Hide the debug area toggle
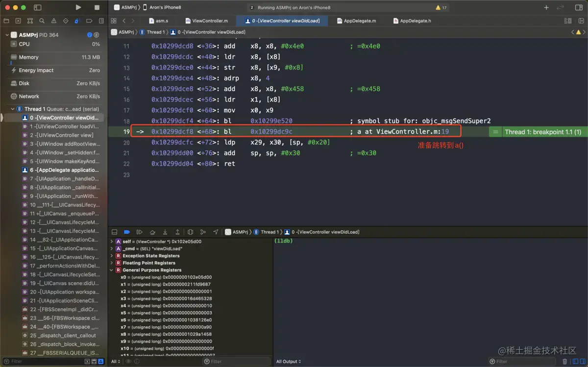Screen dimensions: 588x367 click(114, 232)
